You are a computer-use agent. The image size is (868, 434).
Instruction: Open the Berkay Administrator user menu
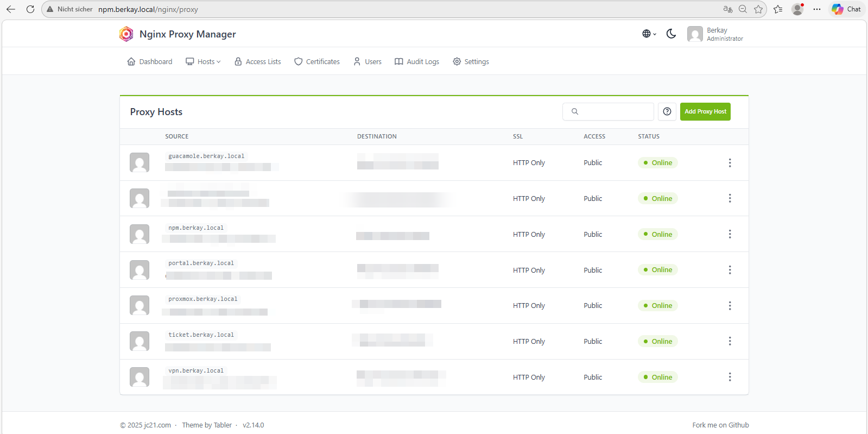[x=715, y=34]
